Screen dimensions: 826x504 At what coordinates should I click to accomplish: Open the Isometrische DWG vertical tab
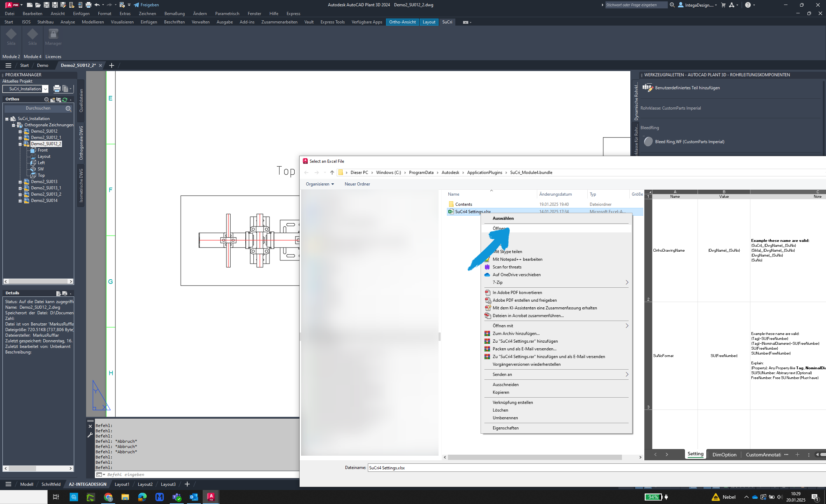[81, 185]
